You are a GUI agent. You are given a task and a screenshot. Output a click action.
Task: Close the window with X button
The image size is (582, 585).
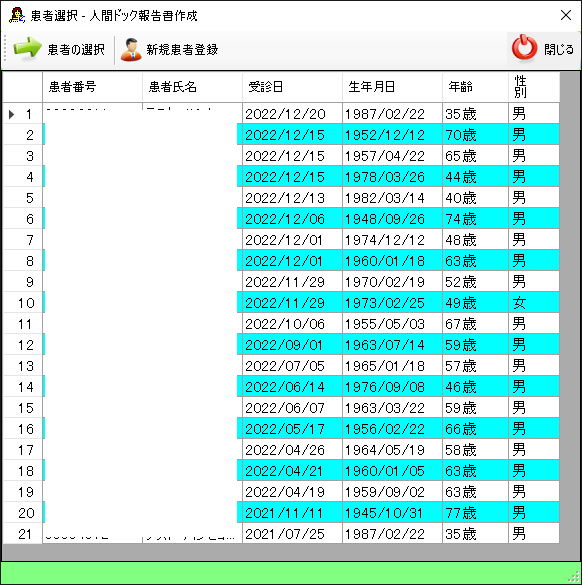pyautogui.click(x=566, y=15)
